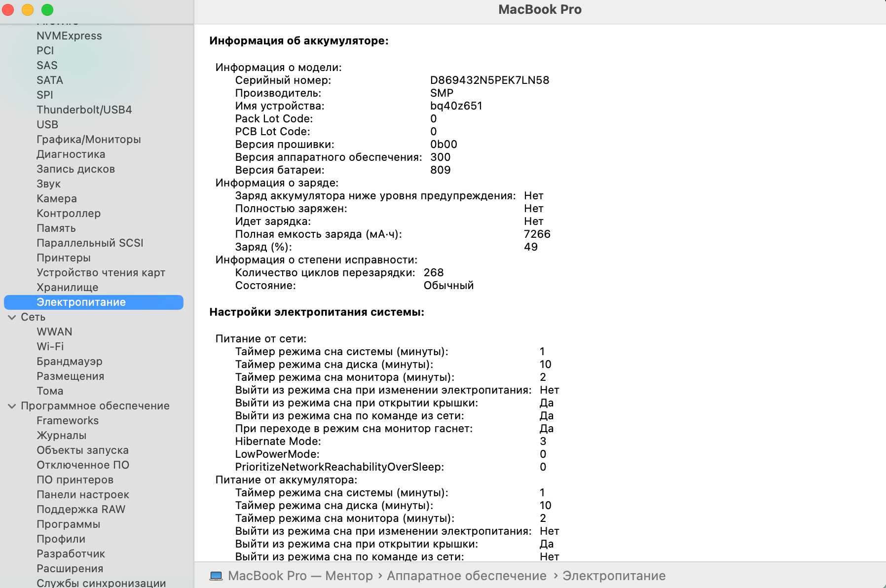This screenshot has width=886, height=588.
Task: Select SAS in the sidebar
Action: [47, 66]
